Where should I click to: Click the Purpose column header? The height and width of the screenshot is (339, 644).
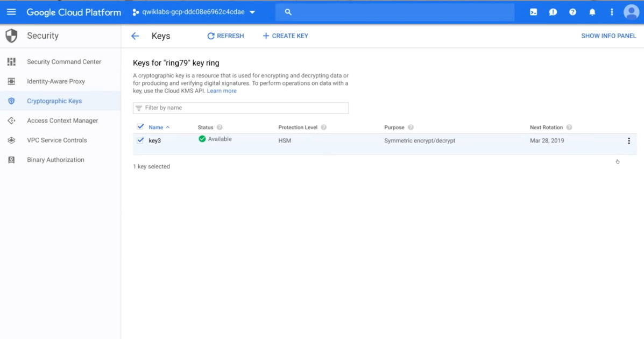click(x=394, y=128)
